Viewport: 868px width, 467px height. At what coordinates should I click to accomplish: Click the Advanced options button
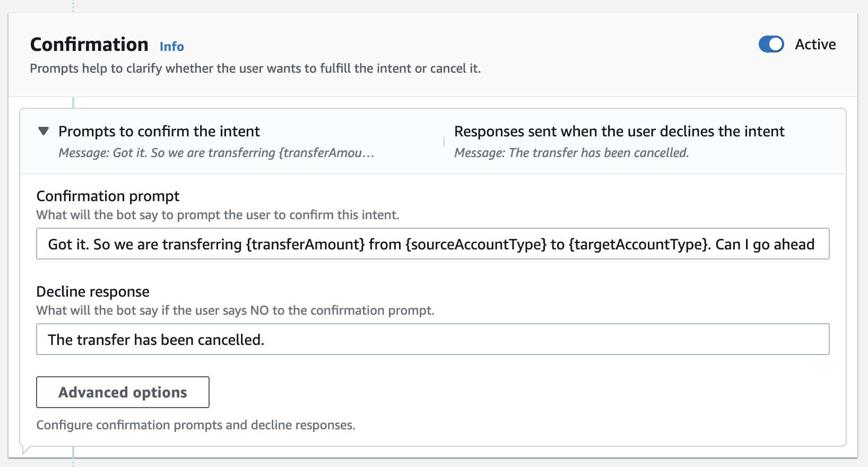coord(123,392)
